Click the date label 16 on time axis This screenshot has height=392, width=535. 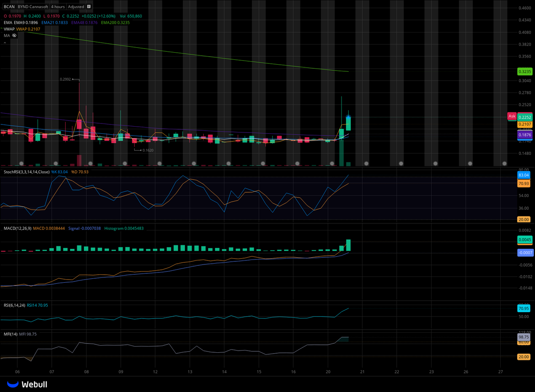pos(293,371)
